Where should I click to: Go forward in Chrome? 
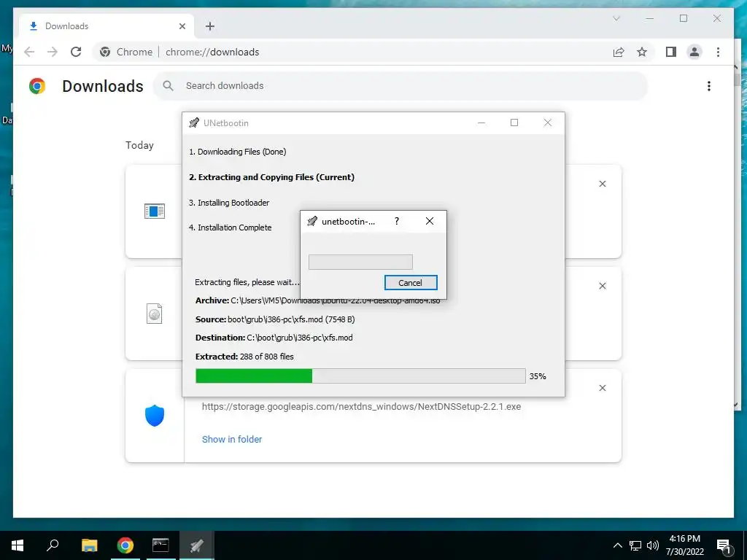point(53,52)
